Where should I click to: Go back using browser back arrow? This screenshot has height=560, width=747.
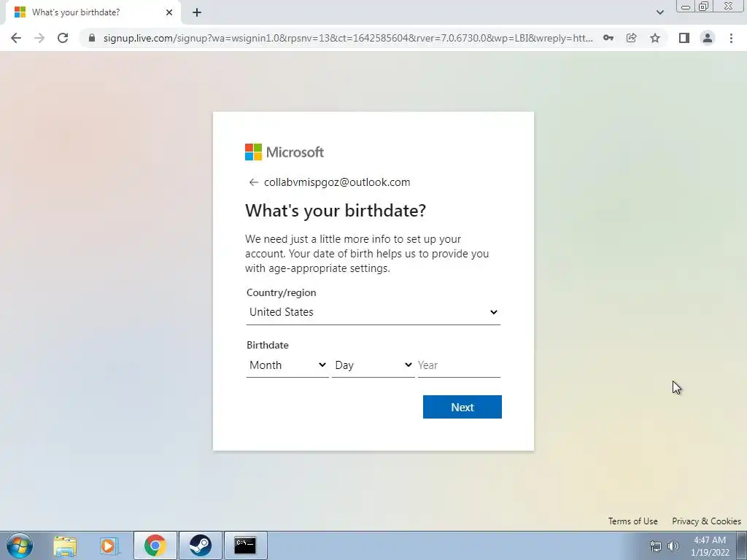click(x=16, y=38)
